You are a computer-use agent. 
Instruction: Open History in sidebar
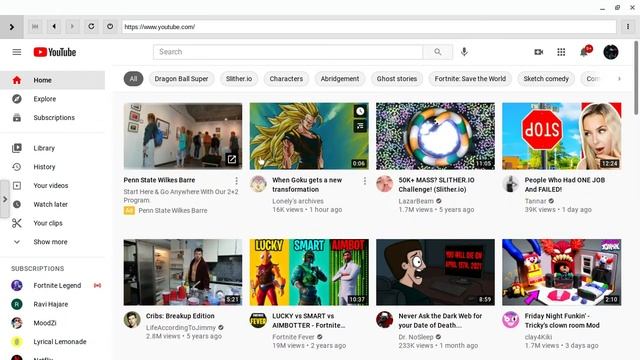tap(52, 167)
